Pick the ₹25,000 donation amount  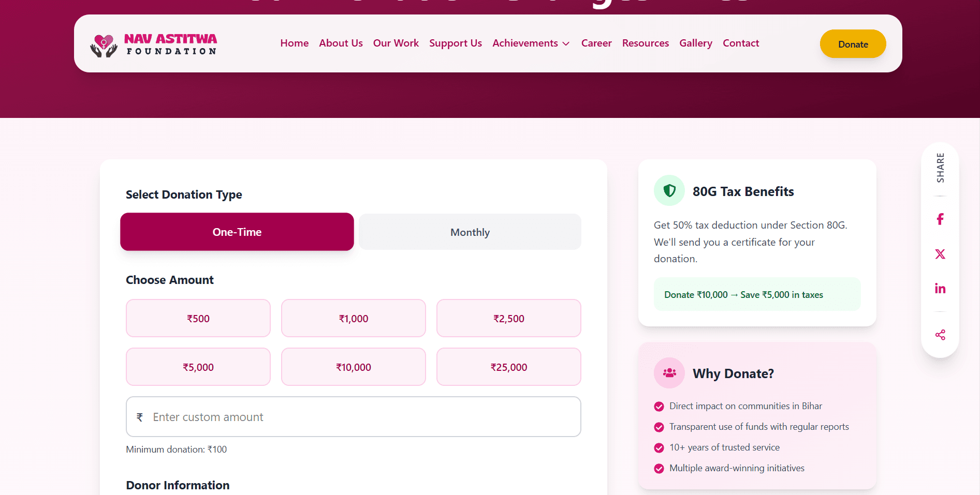point(509,367)
